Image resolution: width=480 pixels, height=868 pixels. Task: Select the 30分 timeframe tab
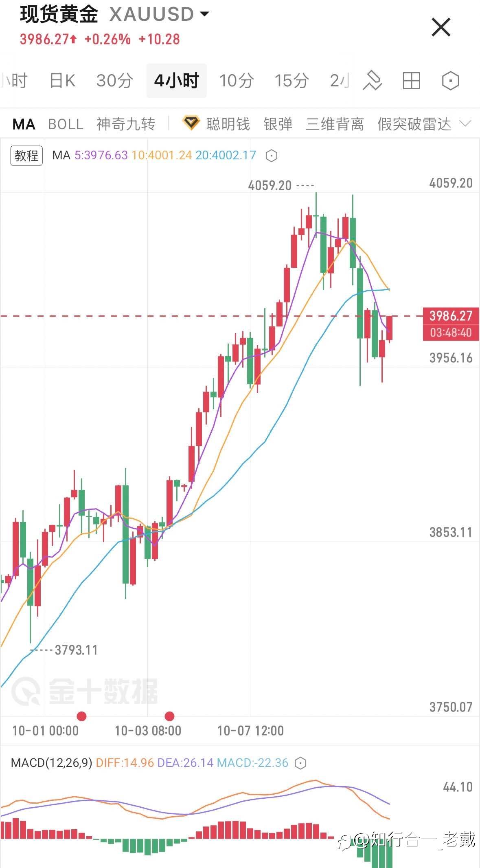[x=114, y=80]
